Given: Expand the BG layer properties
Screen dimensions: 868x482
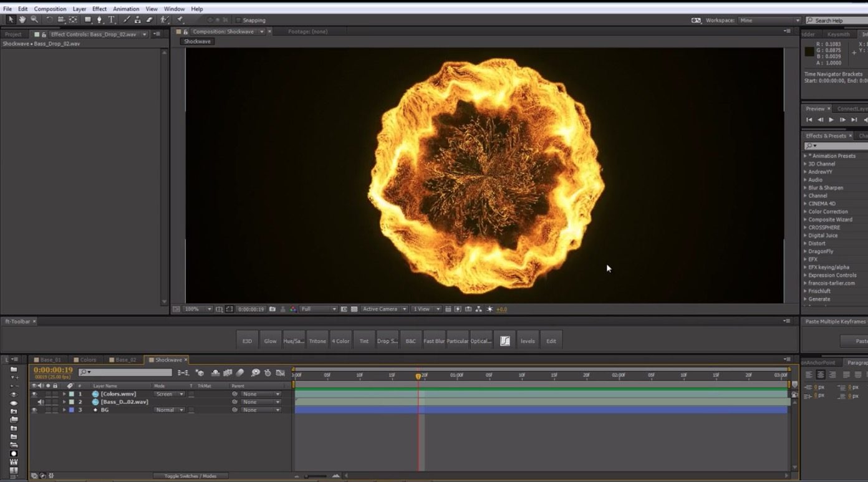Looking at the screenshot, I should point(64,410).
